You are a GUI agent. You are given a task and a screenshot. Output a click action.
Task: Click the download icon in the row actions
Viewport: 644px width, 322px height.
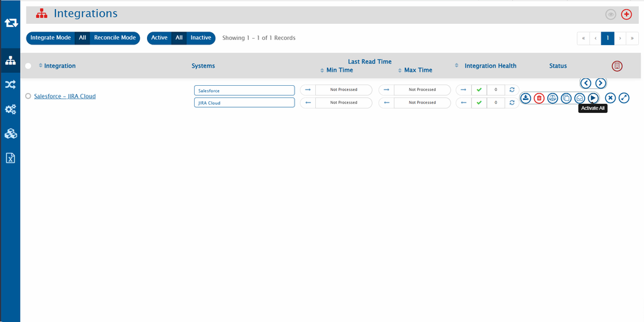pos(526,98)
